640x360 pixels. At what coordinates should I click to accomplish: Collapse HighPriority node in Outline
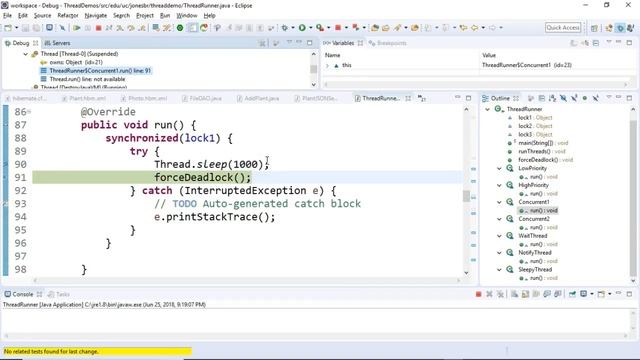pos(499,185)
